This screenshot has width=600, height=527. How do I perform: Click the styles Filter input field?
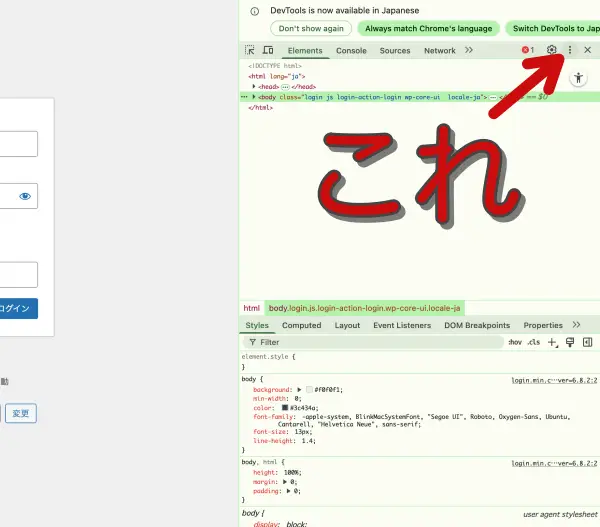point(380,342)
